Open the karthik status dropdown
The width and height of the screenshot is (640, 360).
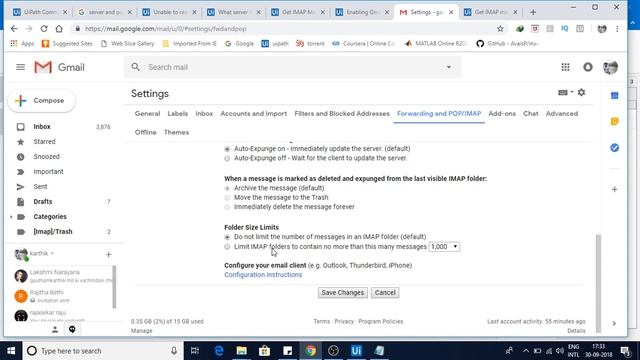coord(52,253)
